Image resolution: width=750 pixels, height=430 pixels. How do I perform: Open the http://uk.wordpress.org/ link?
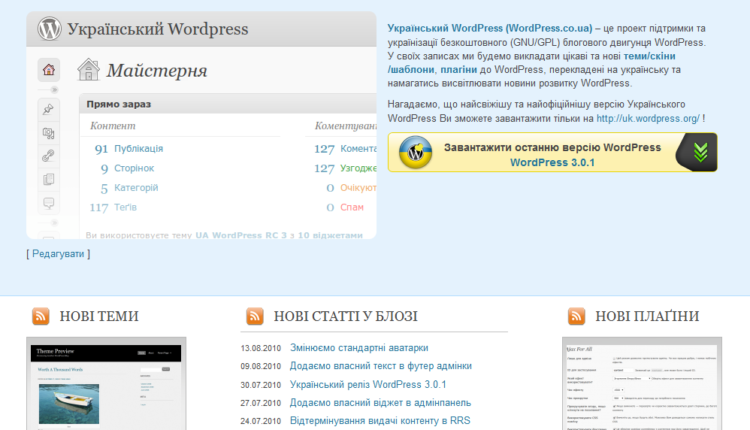pos(648,118)
